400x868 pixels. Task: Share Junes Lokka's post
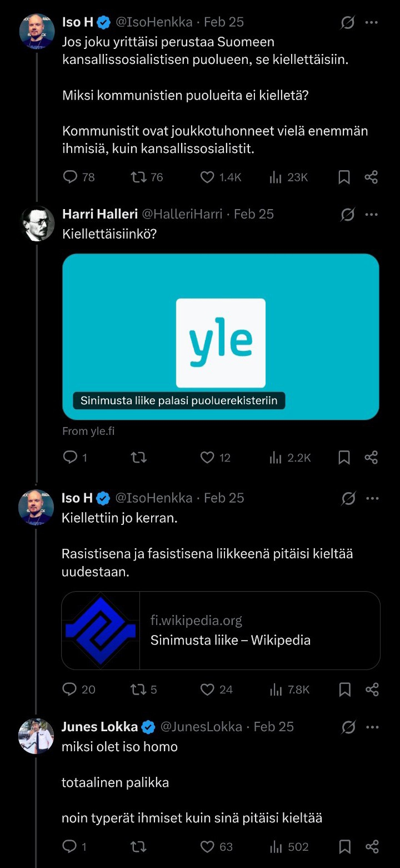pyautogui.click(x=371, y=847)
